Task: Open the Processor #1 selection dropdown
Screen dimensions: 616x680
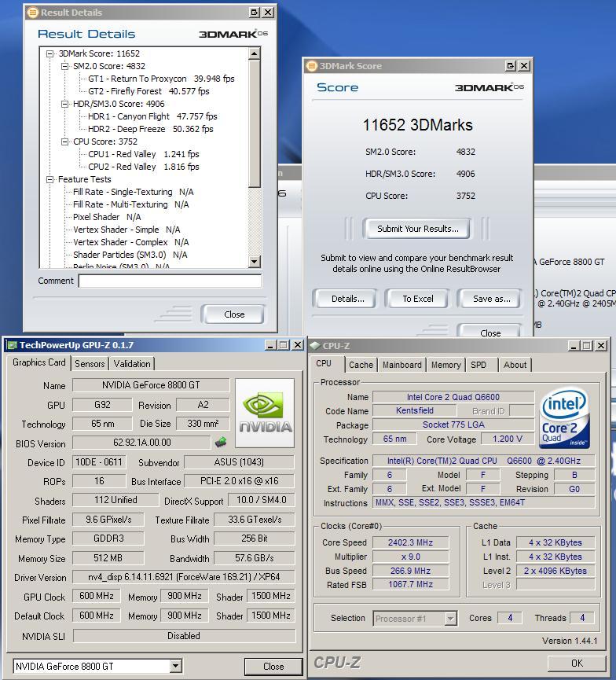Action: tap(451, 619)
